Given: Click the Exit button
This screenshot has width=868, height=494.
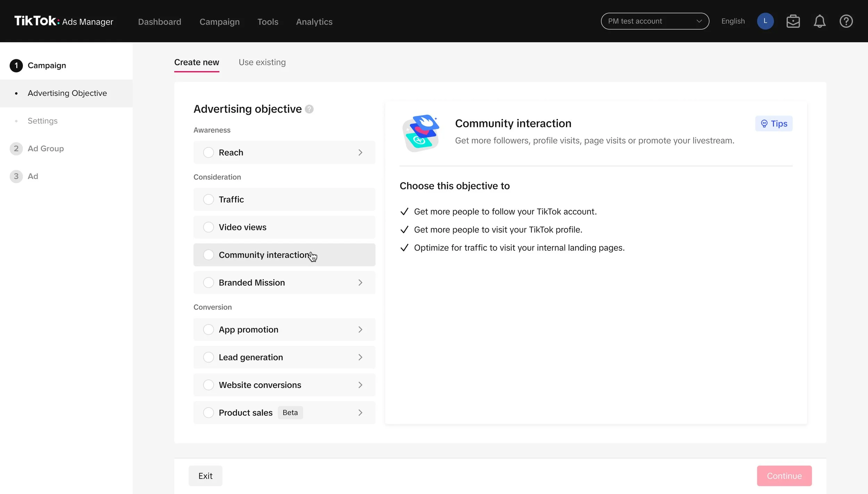Looking at the screenshot, I should click(205, 476).
